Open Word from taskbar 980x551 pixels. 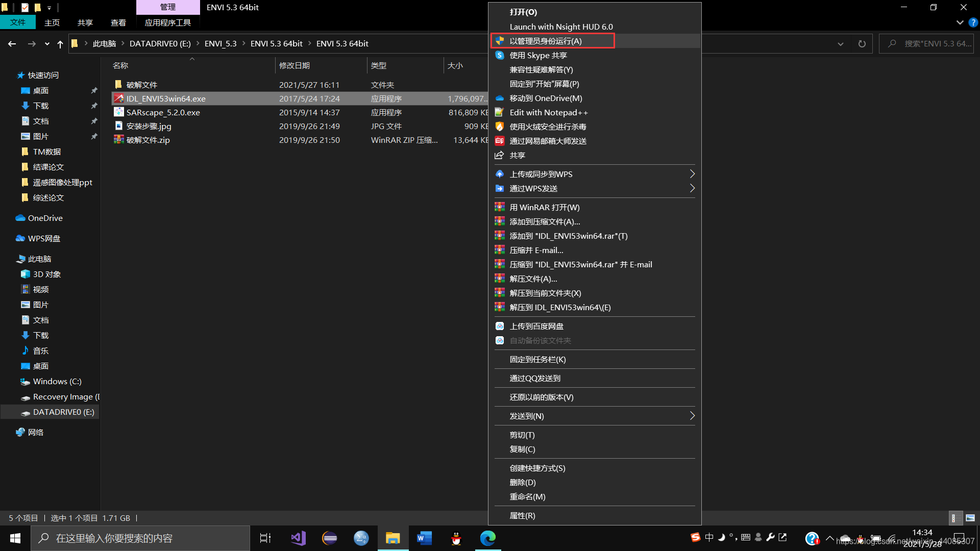click(x=425, y=538)
